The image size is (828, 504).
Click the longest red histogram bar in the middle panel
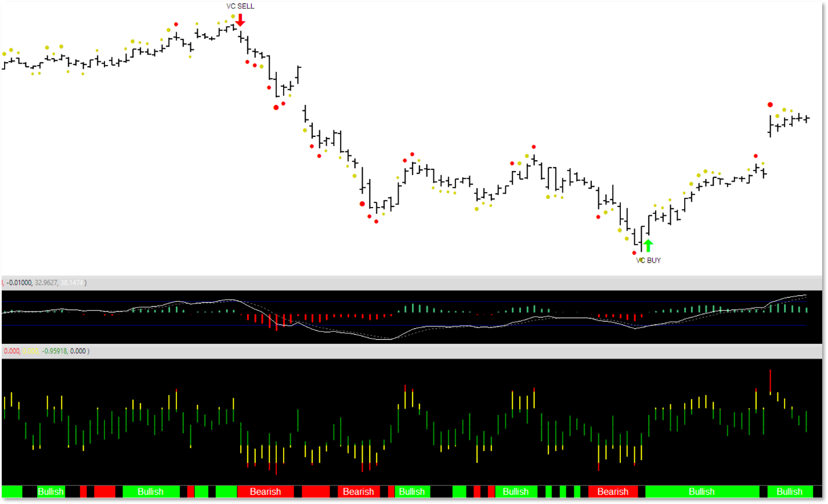(276, 322)
